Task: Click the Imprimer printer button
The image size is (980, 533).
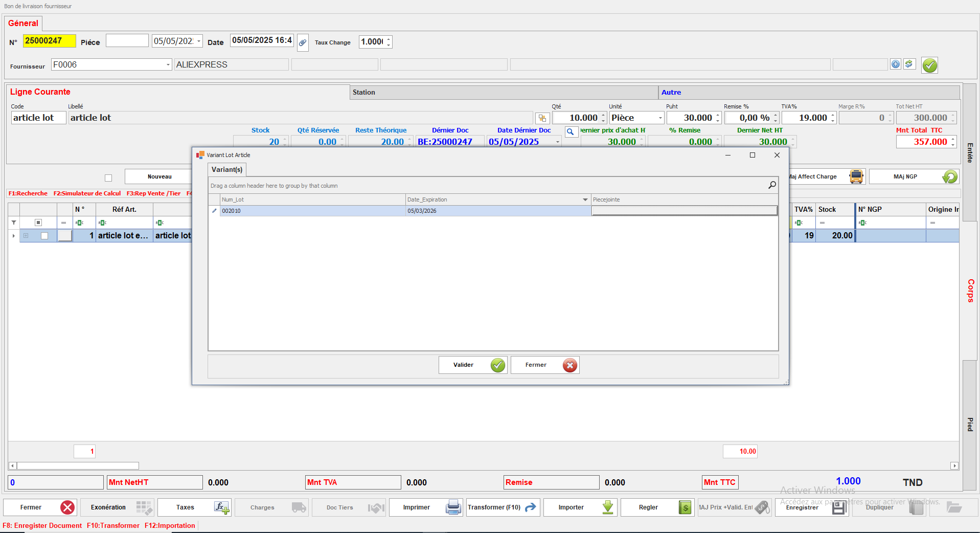Action: (x=425, y=507)
